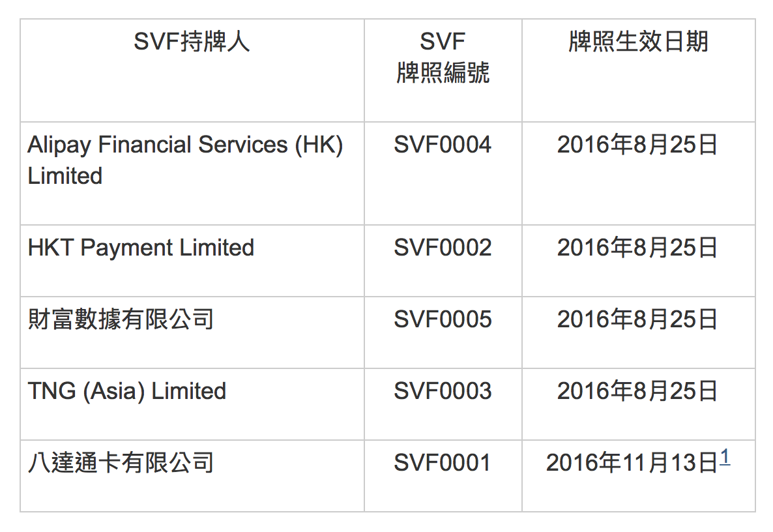The width and height of the screenshot is (773, 532).
Task: Click the Alipay row's 2016年8月25日 date
Action: (637, 145)
